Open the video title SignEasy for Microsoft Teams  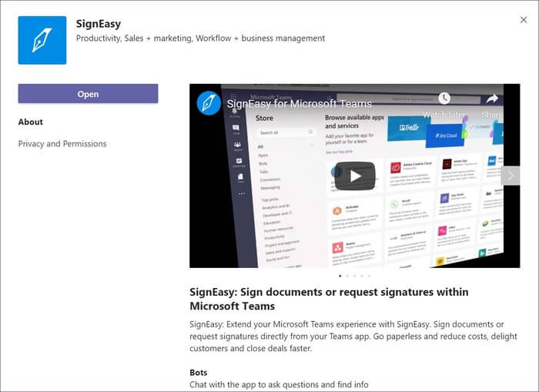coord(300,104)
